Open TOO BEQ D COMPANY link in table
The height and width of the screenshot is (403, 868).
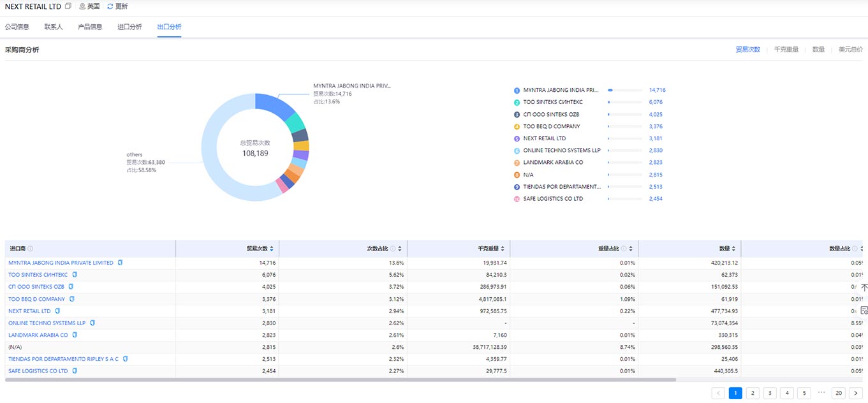36,299
